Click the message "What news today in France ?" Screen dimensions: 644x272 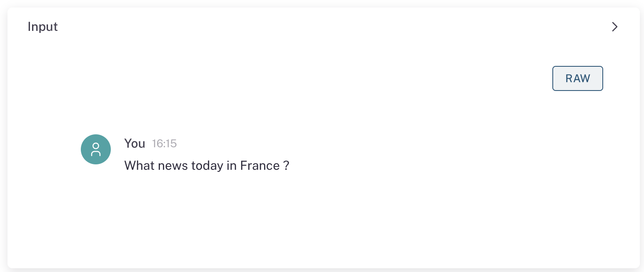click(207, 166)
